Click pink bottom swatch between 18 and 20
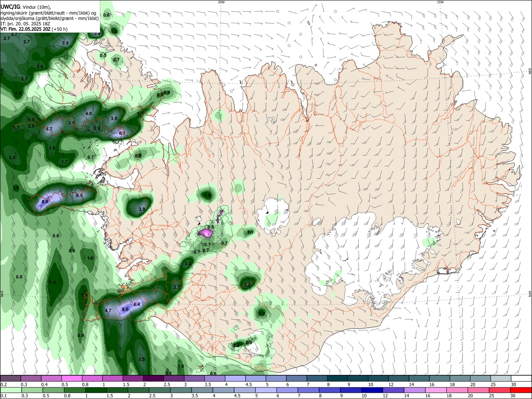Viewport: 532px width, 399px height. [456, 390]
